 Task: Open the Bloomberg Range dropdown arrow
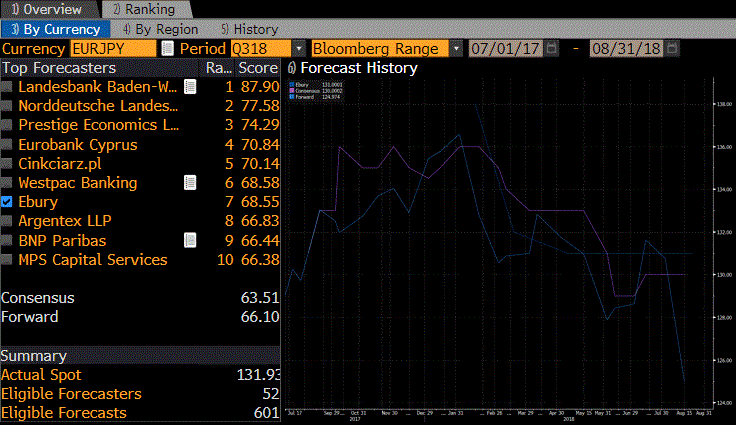click(x=456, y=49)
